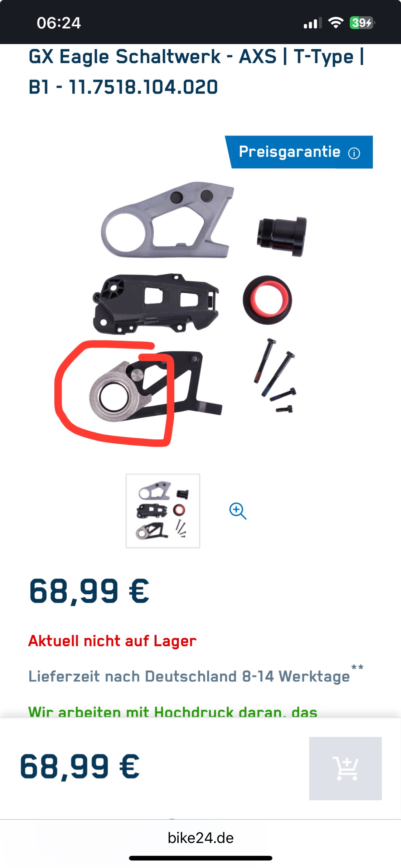This screenshot has height=868, width=401.
Task: Tap the GX Eagle Schaltwerk product title
Action: click(x=196, y=71)
